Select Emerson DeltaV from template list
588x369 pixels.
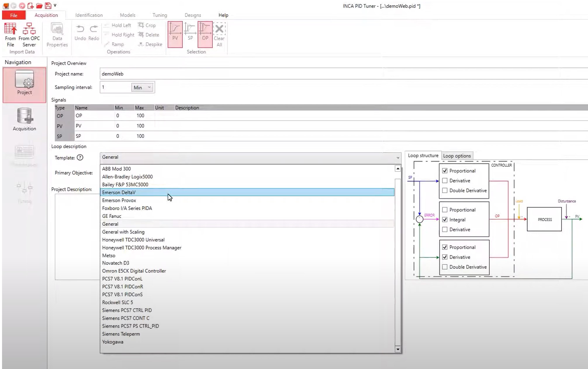coord(119,192)
